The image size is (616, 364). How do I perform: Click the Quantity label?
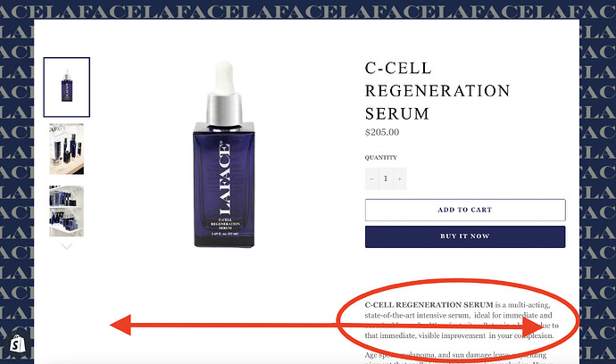(380, 157)
